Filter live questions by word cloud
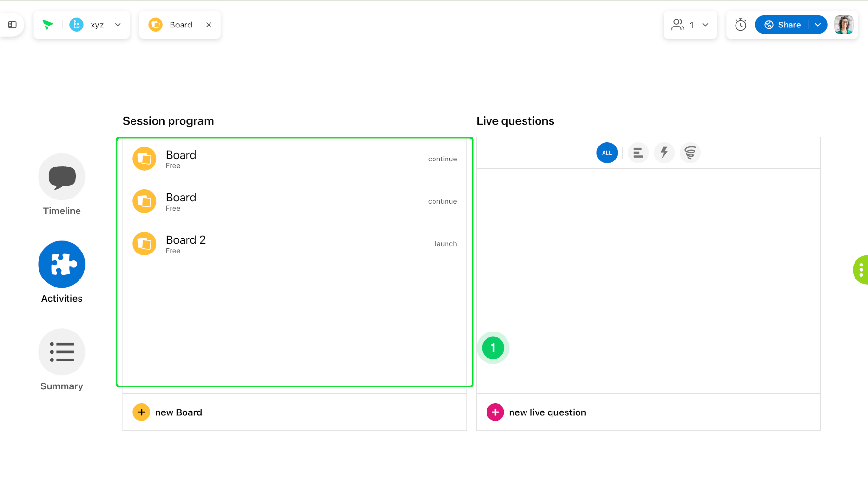This screenshot has width=868, height=492. (x=690, y=153)
